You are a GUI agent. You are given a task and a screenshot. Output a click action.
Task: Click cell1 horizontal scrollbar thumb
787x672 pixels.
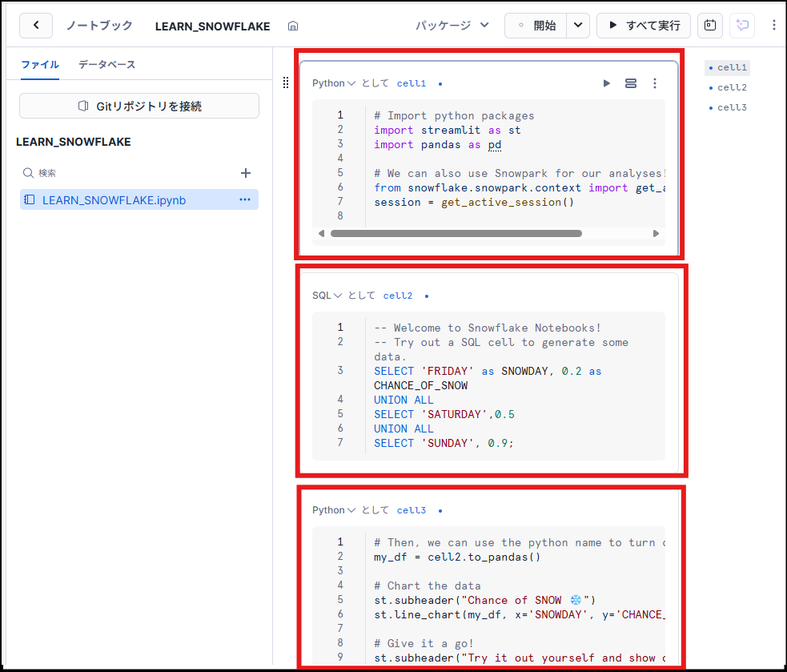point(456,234)
